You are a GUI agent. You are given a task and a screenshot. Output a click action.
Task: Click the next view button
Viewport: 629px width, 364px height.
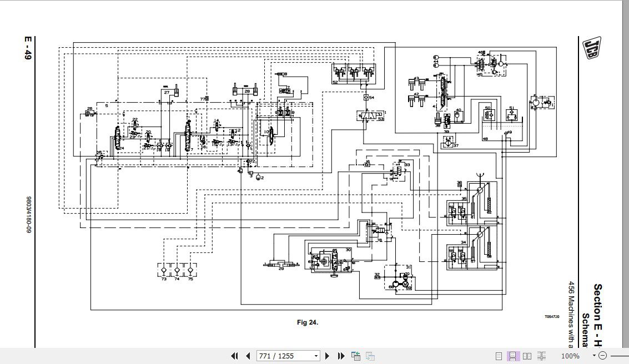[x=370, y=356]
